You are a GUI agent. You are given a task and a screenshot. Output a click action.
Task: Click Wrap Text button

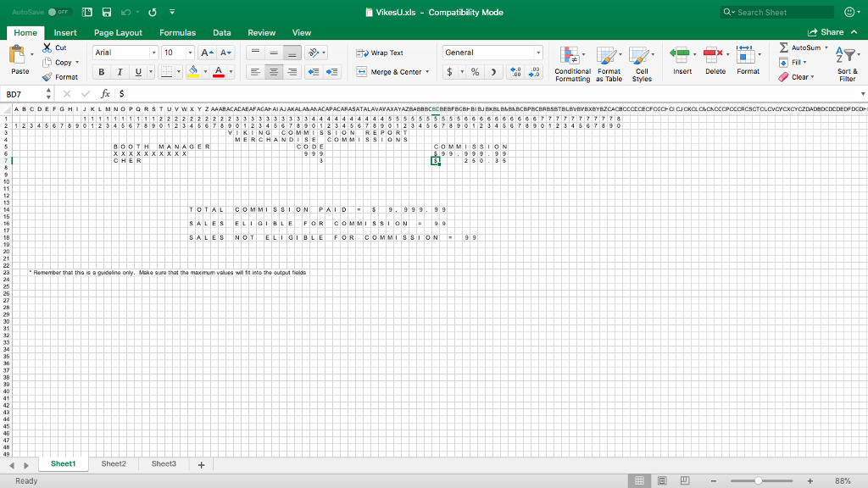point(380,53)
